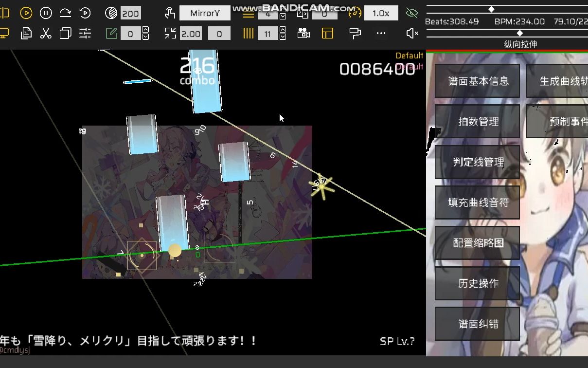Click the half-shaded circle opacity icon
The image size is (588, 368).
111,13
